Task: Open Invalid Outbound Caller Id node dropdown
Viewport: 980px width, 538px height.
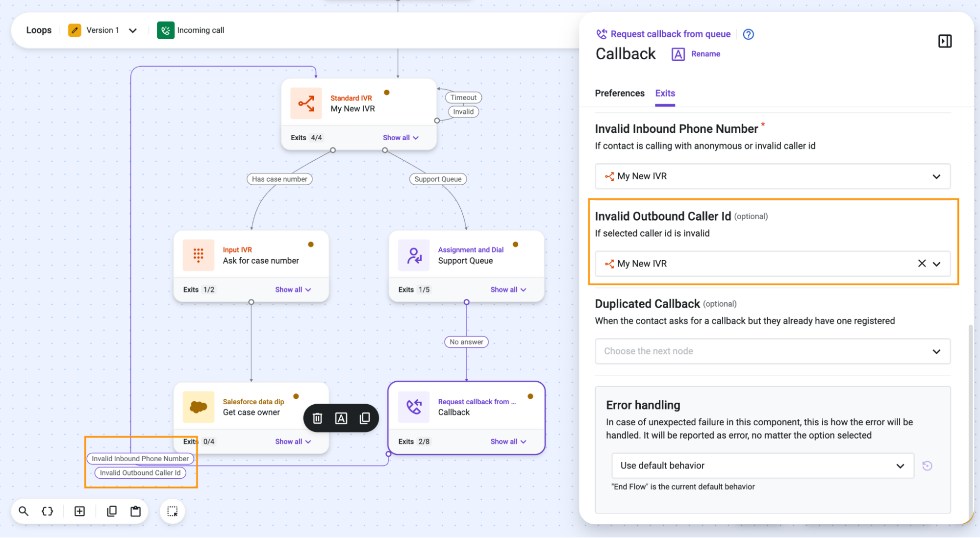Action: coord(773,264)
